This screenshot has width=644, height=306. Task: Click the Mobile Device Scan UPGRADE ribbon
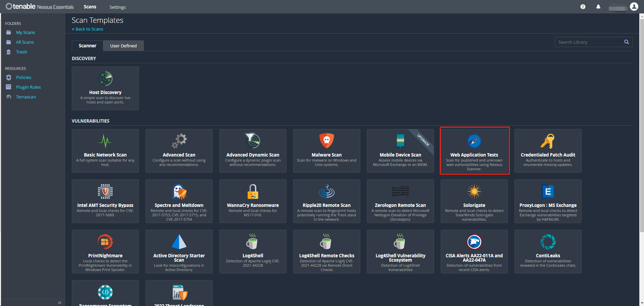tap(423, 140)
